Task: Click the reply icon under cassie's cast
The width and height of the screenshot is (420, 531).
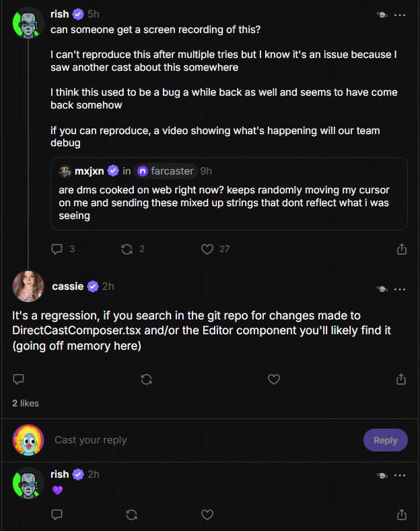Action: tap(19, 379)
